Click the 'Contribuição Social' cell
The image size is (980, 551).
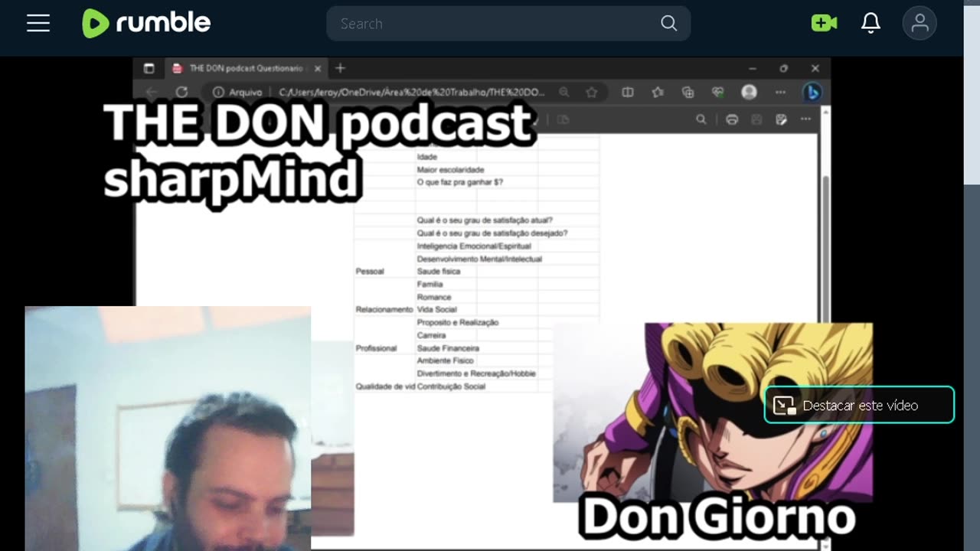pyautogui.click(x=452, y=386)
